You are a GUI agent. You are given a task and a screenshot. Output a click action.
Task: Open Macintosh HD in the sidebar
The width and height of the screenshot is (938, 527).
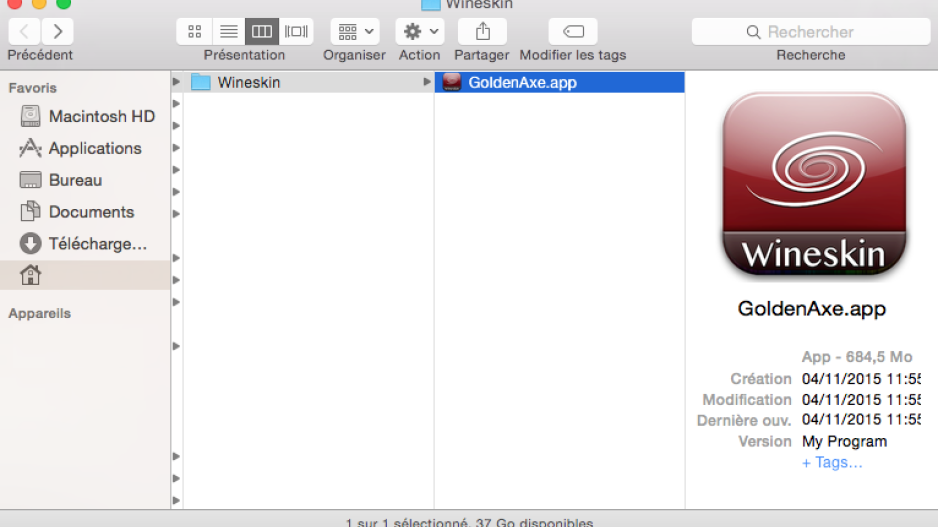coord(87,116)
